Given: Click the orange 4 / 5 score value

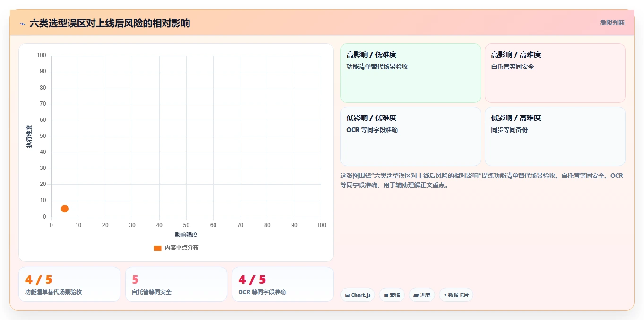Looking at the screenshot, I should 39,280.
